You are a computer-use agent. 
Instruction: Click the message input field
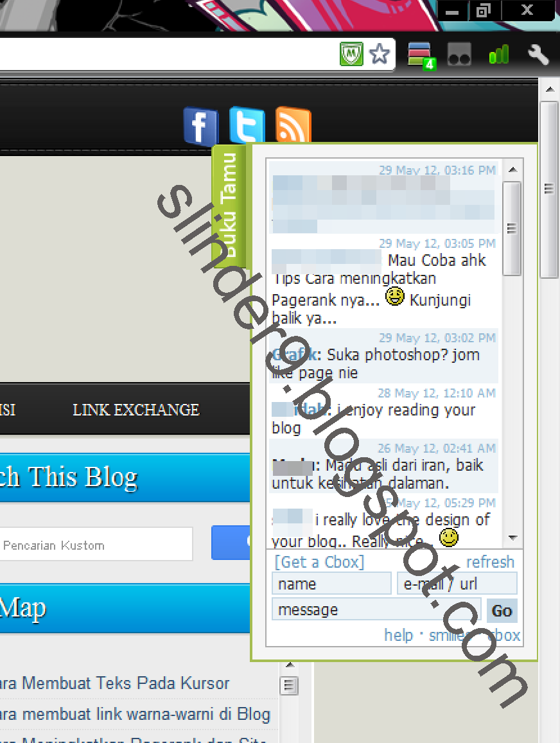click(x=376, y=609)
